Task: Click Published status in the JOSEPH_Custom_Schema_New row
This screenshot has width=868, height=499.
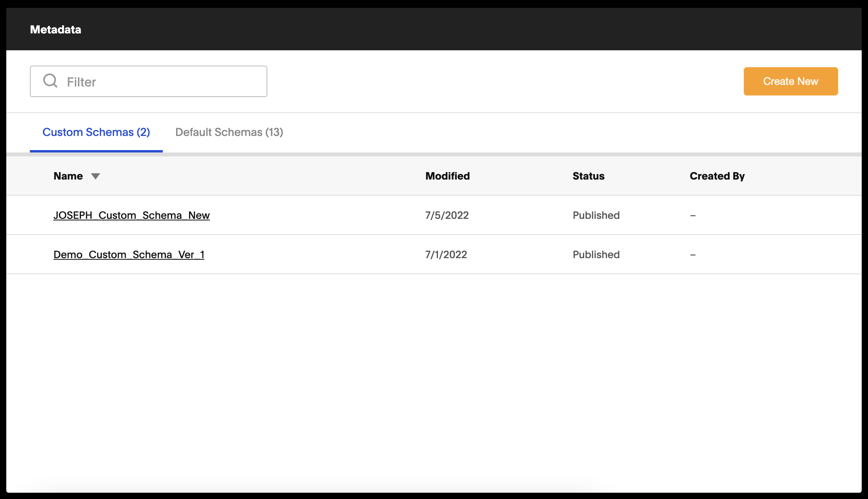Action: (596, 215)
